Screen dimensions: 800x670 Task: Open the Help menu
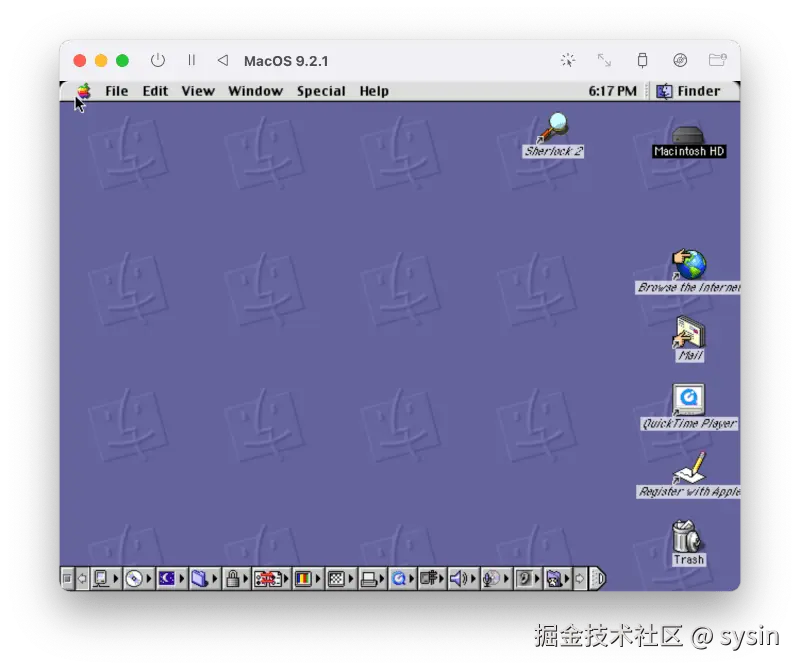point(374,91)
